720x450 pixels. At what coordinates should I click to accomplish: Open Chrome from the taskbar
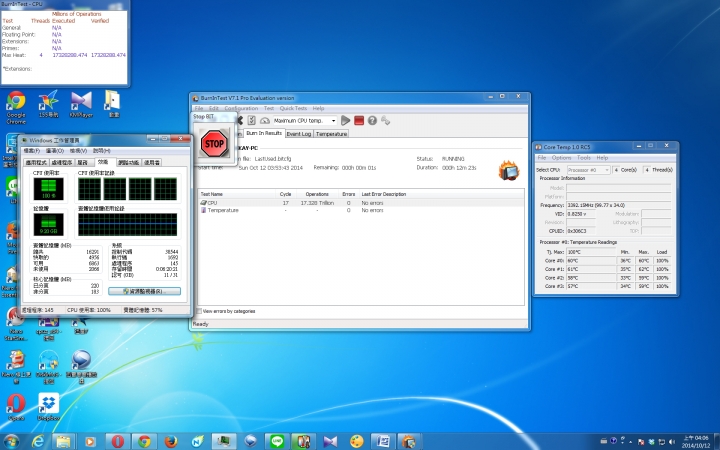pyautogui.click(x=144, y=441)
